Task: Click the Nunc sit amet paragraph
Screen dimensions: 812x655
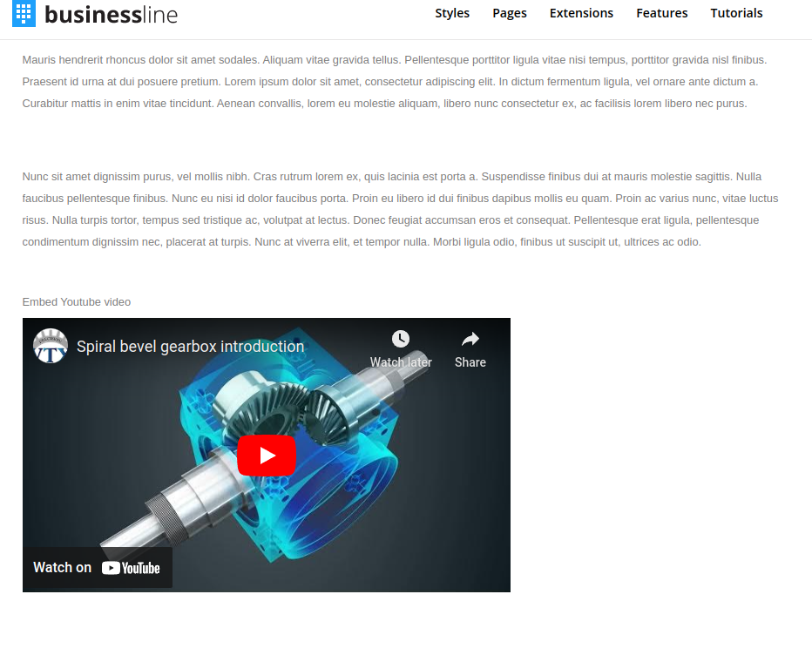Action: 400,209
